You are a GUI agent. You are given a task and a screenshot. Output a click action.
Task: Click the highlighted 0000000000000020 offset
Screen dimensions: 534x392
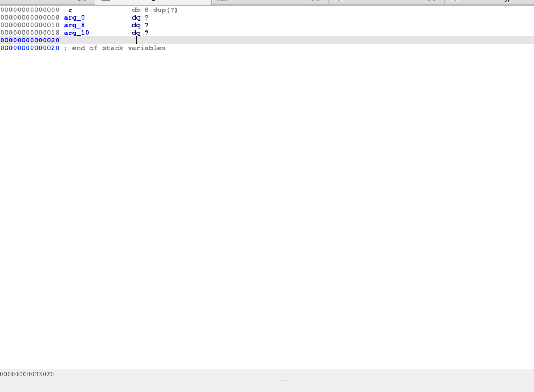30,40
